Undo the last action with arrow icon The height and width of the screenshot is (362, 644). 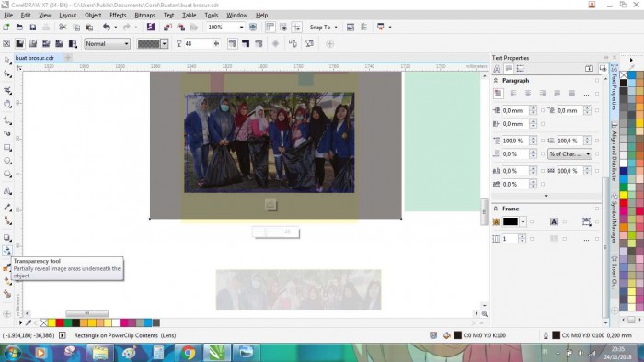[107, 27]
